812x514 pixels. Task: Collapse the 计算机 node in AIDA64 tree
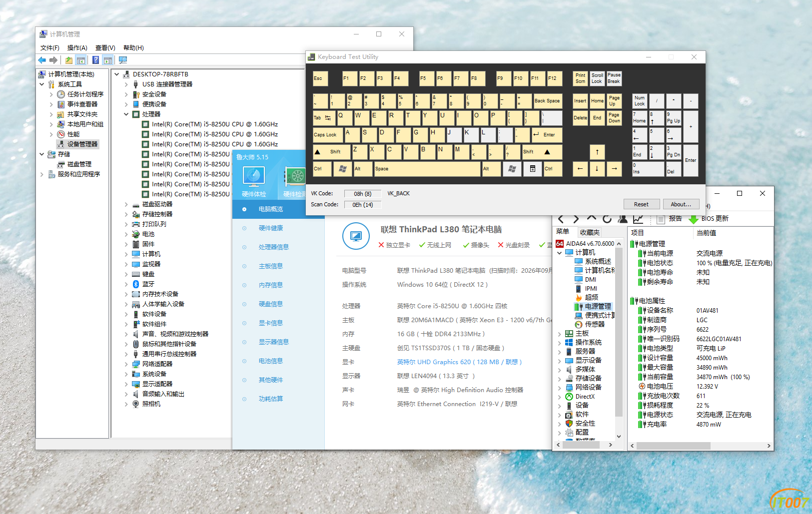point(560,253)
